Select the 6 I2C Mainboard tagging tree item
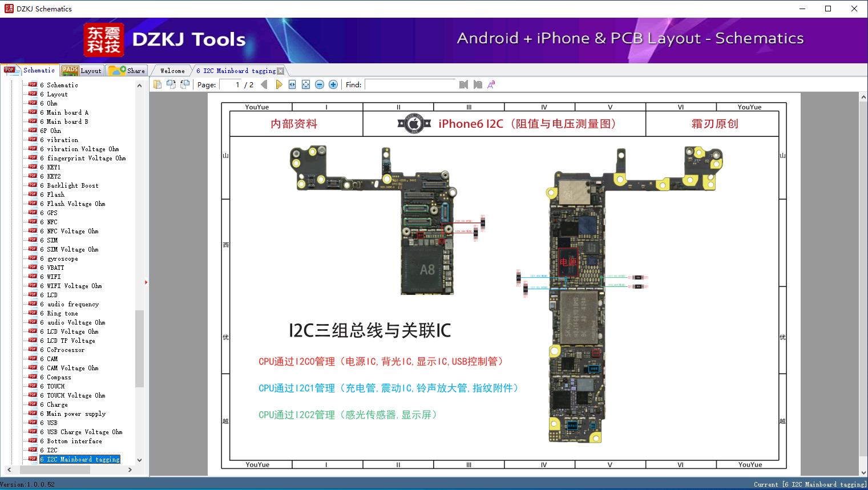Screen dimensions: 868x490 pyautogui.click(x=80, y=459)
